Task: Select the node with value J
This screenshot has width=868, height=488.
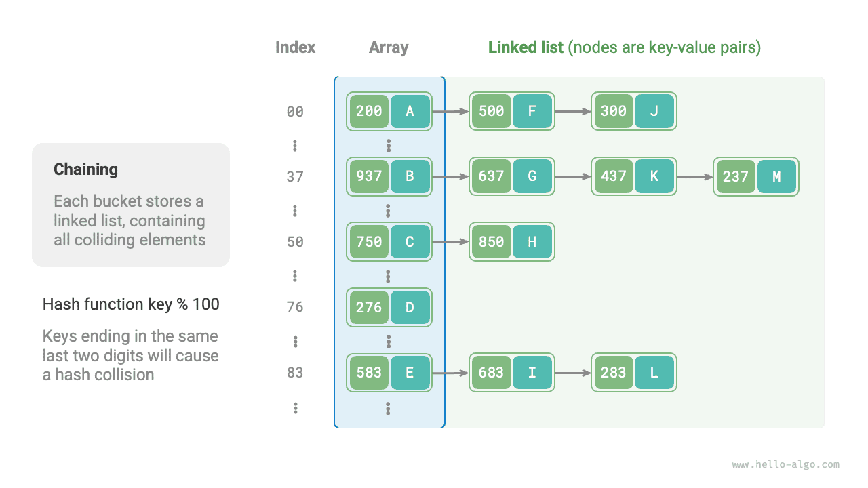Action: [x=654, y=111]
